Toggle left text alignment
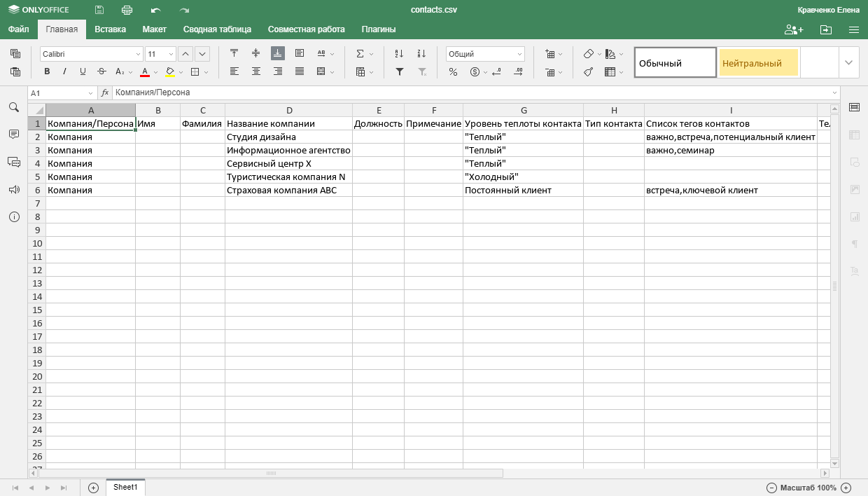Viewport: 868px width, 496px height. [x=234, y=71]
